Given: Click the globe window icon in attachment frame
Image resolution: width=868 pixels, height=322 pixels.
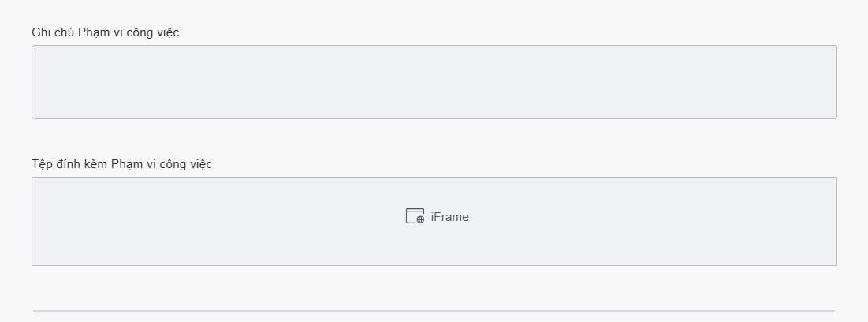Looking at the screenshot, I should point(415,216).
